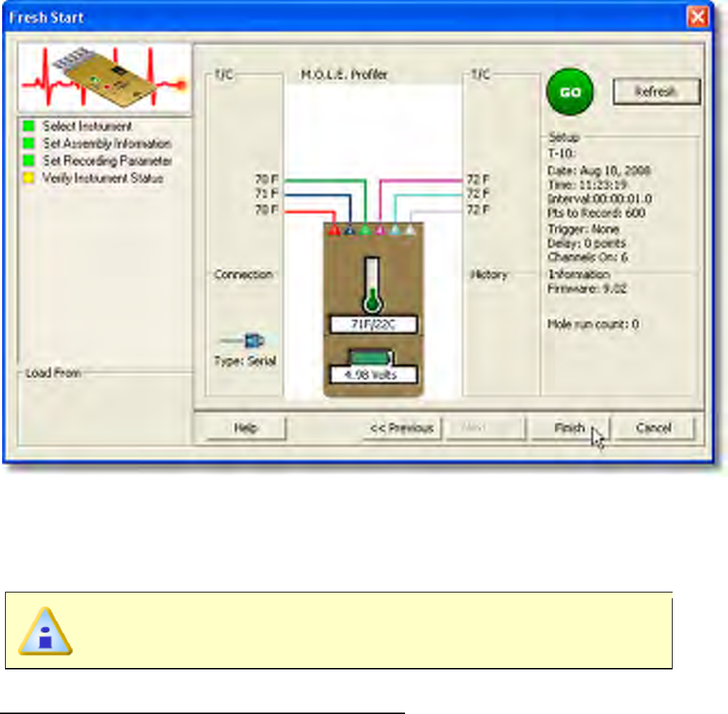Select the yellow Verify Instrument Status step indicator
728x714 pixels.
29,178
